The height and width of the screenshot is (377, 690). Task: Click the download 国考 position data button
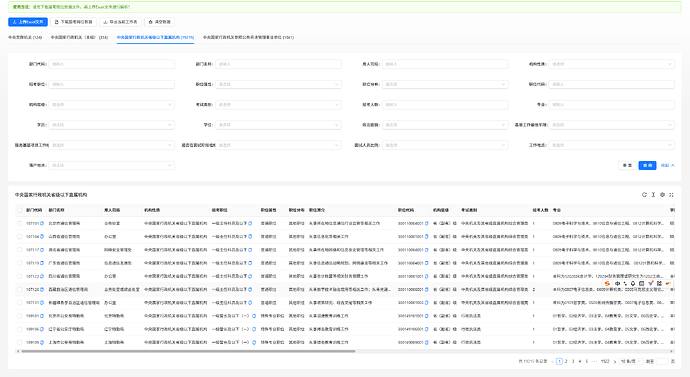73,22
